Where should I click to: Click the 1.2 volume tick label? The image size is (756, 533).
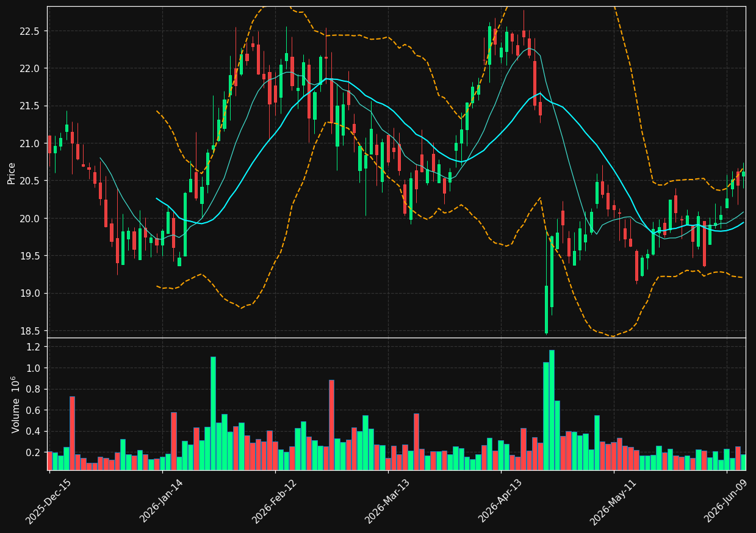[34, 347]
